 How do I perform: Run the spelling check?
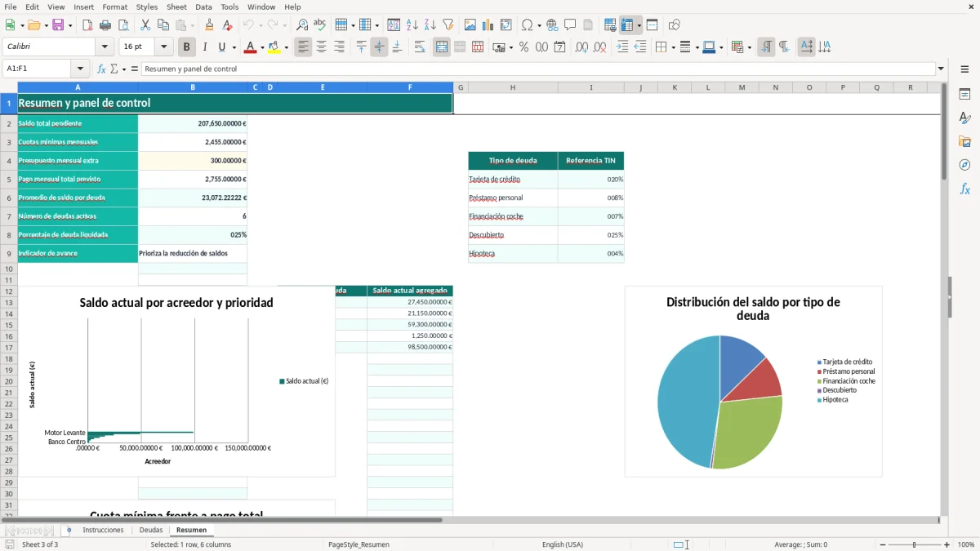point(320,25)
